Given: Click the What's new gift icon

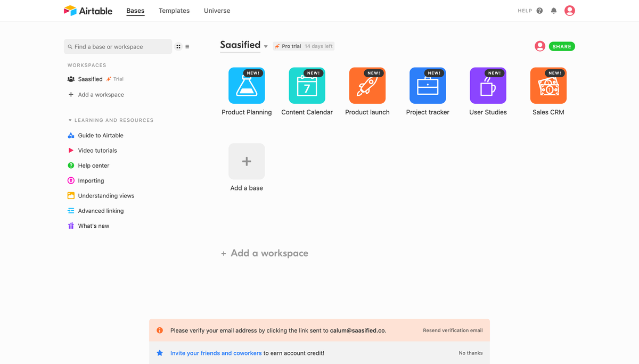Looking at the screenshot, I should pos(71,226).
